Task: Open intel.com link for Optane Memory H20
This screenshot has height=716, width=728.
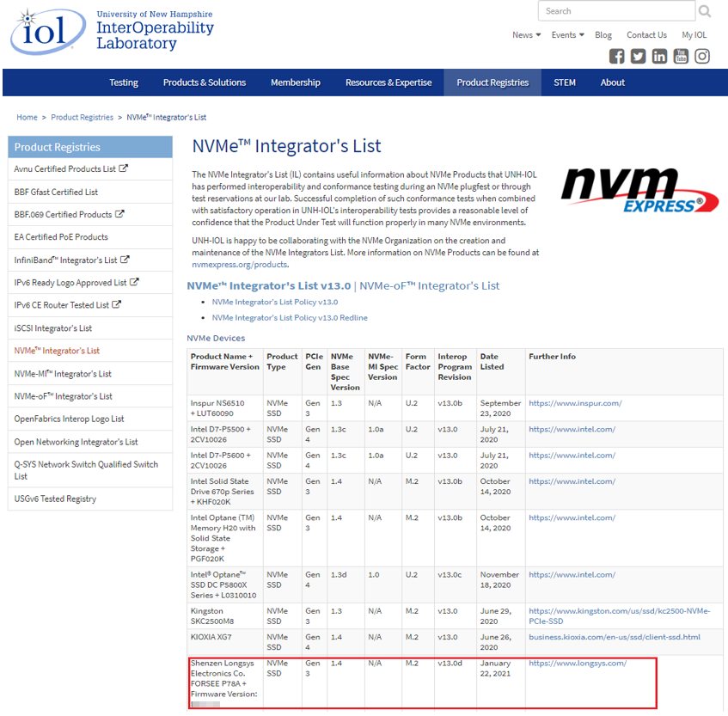Action: pos(572,517)
